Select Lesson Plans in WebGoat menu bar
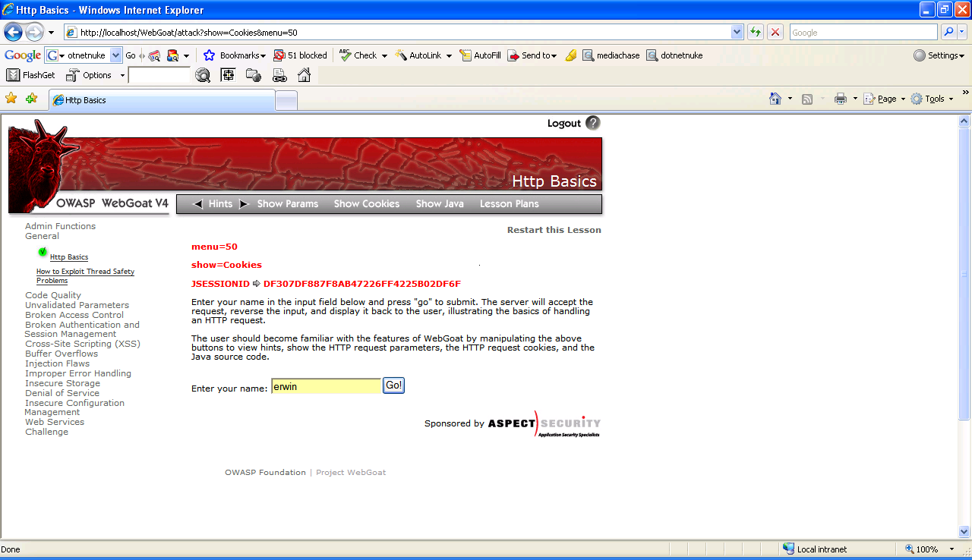Screen dimensions: 972x560 click(509, 204)
